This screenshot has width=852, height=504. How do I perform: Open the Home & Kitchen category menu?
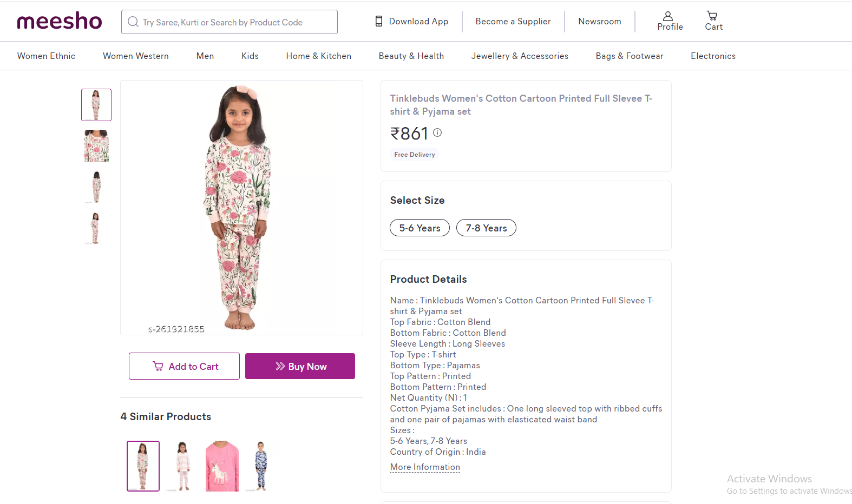(318, 56)
